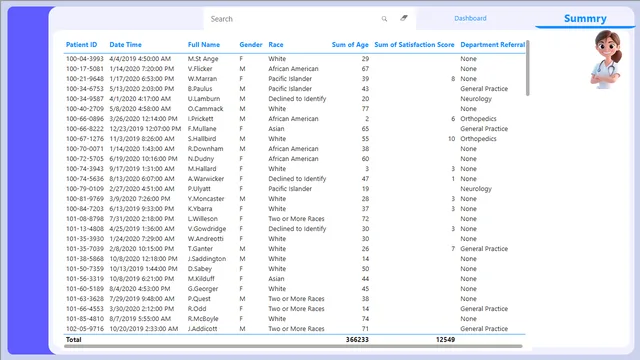Select name T.Ganter
This screenshot has height=360, width=640.
200,249
